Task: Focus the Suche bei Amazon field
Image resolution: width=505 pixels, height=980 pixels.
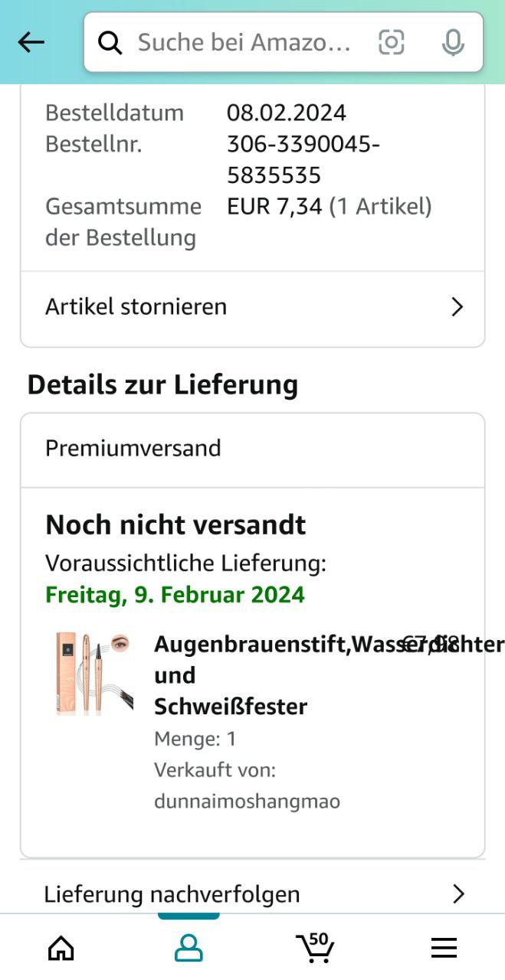Action: pyautogui.click(x=244, y=43)
